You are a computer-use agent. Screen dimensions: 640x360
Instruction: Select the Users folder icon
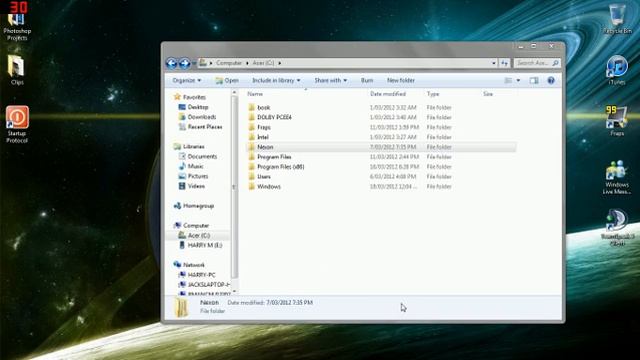pos(251,177)
